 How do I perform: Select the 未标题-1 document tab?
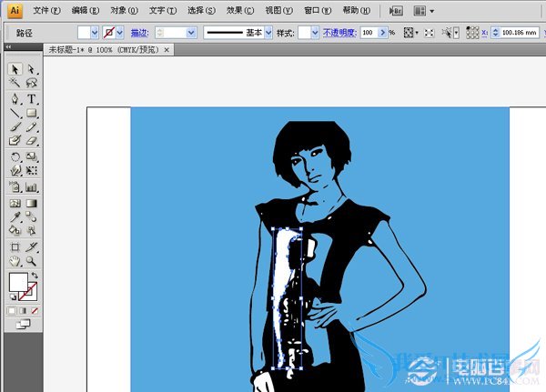104,50
